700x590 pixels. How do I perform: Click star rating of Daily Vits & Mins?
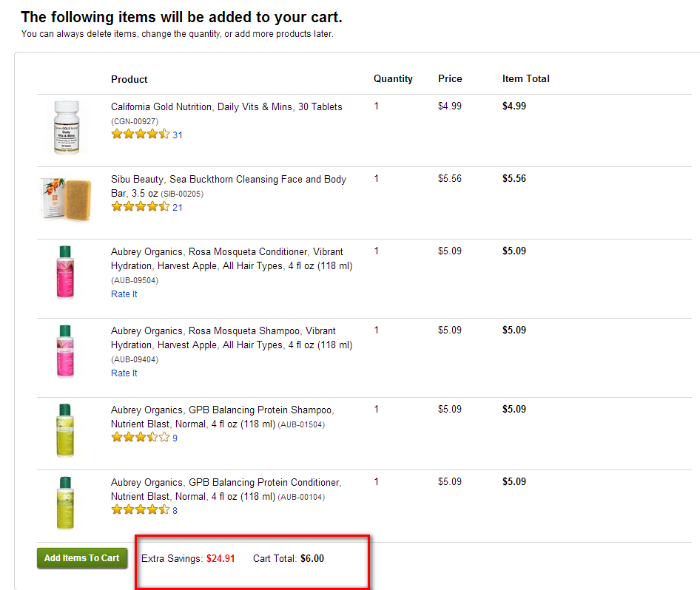[x=141, y=134]
